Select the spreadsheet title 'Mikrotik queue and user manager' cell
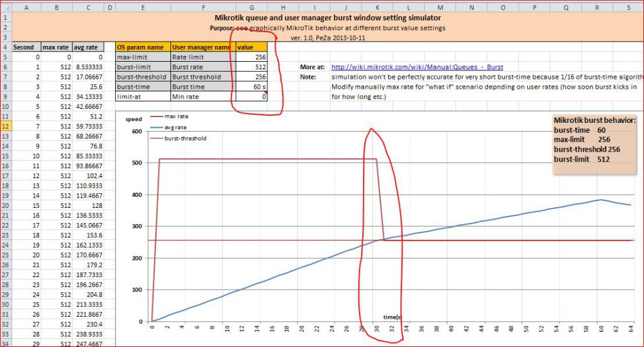The height and width of the screenshot is (347, 644). tap(327, 18)
